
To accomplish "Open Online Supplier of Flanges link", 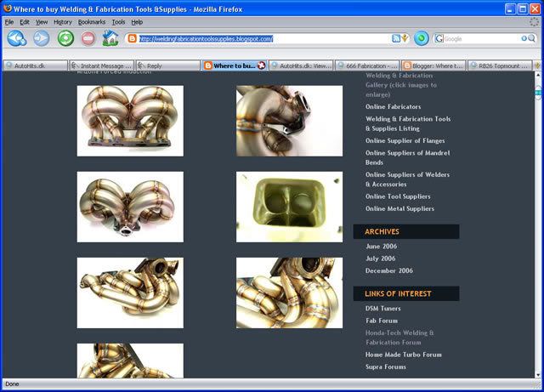I will point(405,140).
